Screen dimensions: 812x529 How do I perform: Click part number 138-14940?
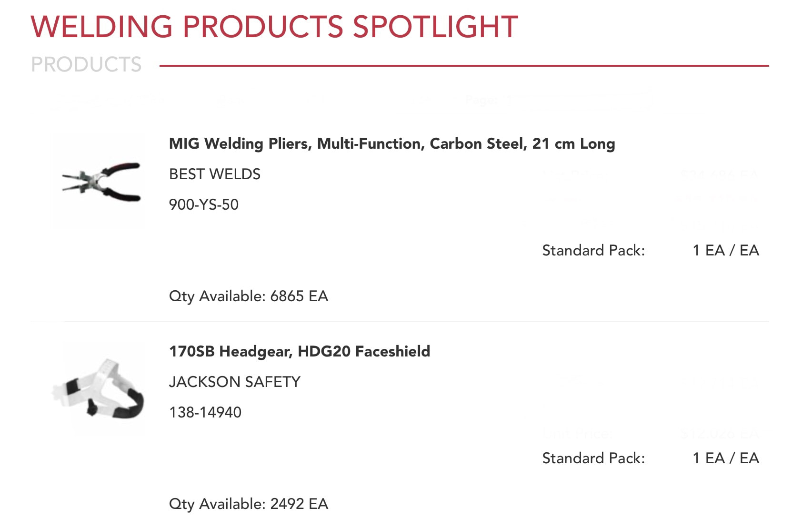point(205,412)
